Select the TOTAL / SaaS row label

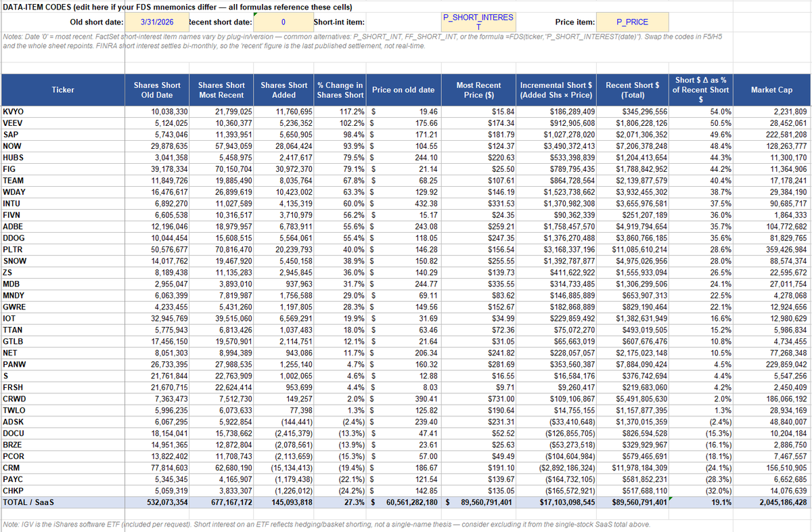(63, 502)
